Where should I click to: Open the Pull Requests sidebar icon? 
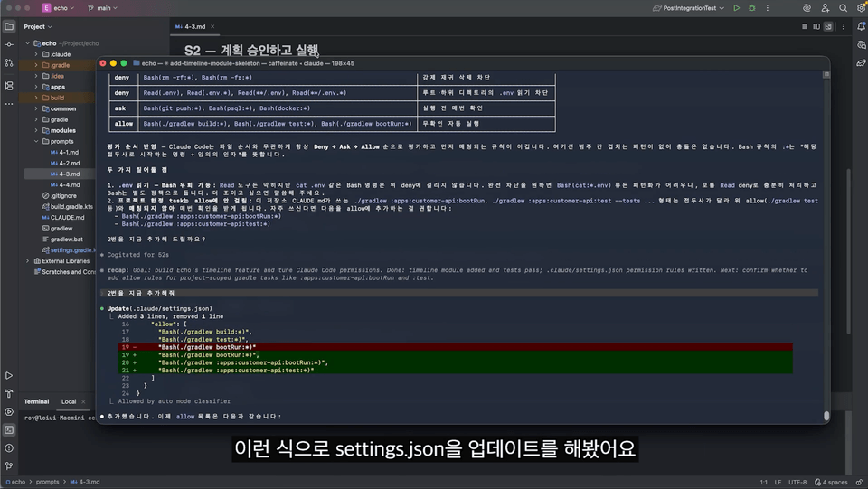pyautogui.click(x=9, y=63)
